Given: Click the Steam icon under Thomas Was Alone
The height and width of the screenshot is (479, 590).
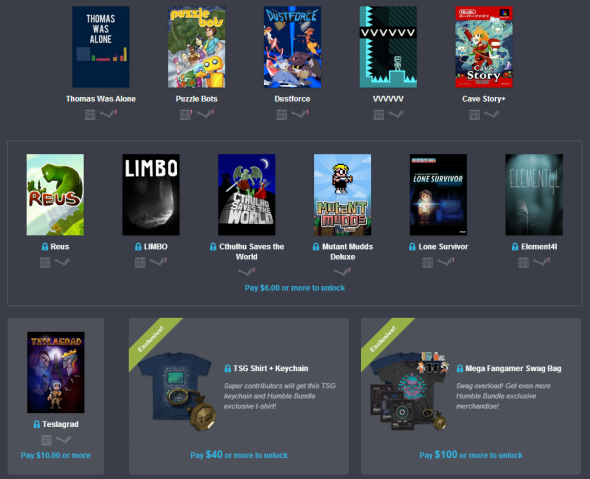Looking at the screenshot, I should pos(108,114).
